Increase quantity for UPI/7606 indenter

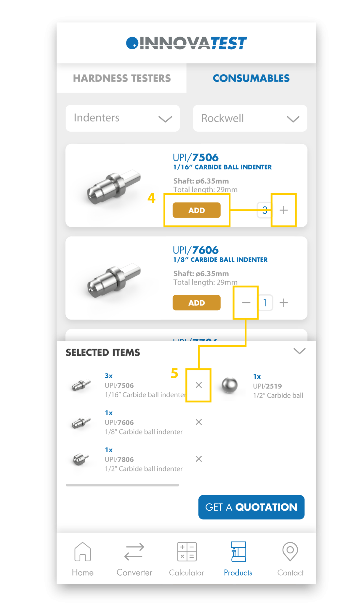coord(284,303)
